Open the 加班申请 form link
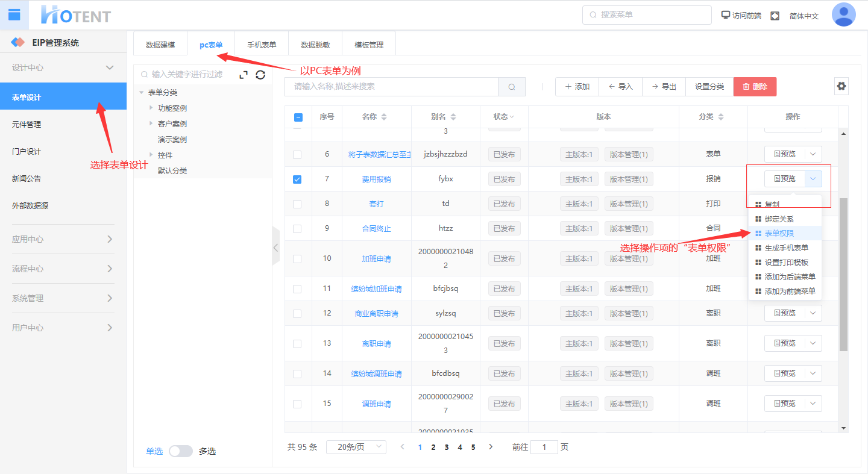868x474 pixels. (x=376, y=259)
